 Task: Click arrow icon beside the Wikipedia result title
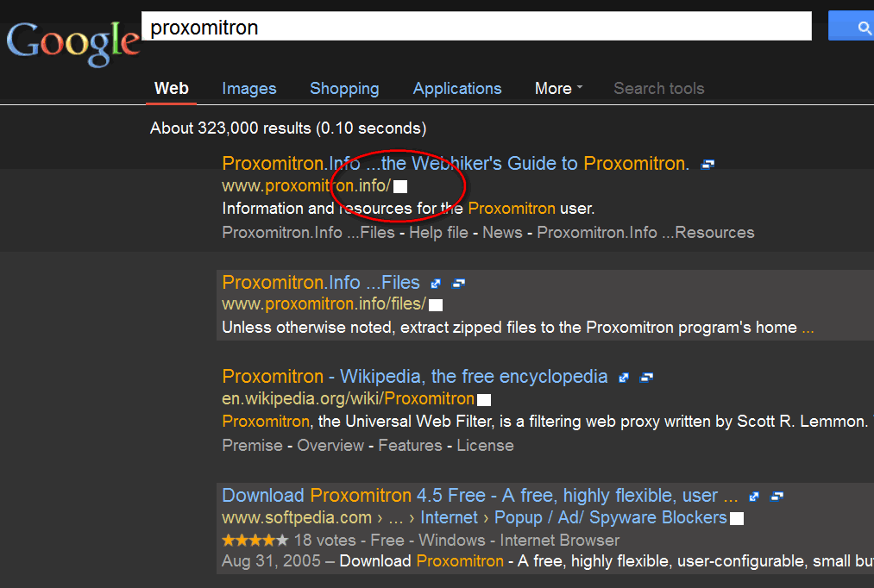(624, 378)
